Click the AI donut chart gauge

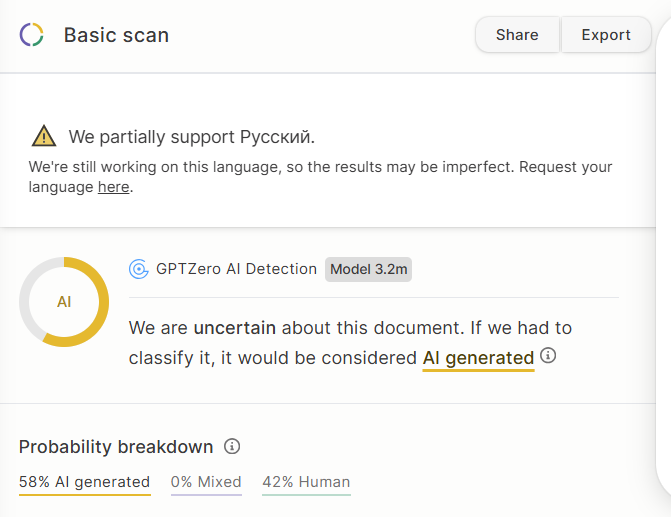[x=64, y=302]
